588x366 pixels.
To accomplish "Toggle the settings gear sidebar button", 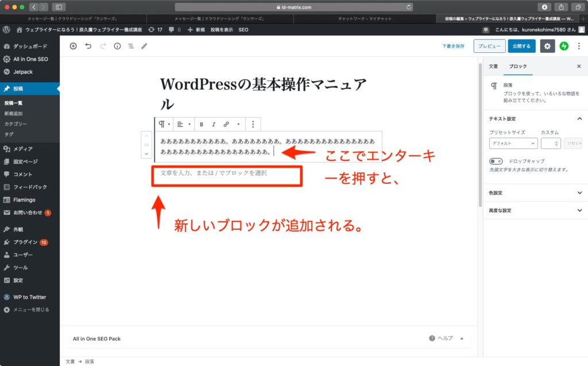I will point(547,46).
